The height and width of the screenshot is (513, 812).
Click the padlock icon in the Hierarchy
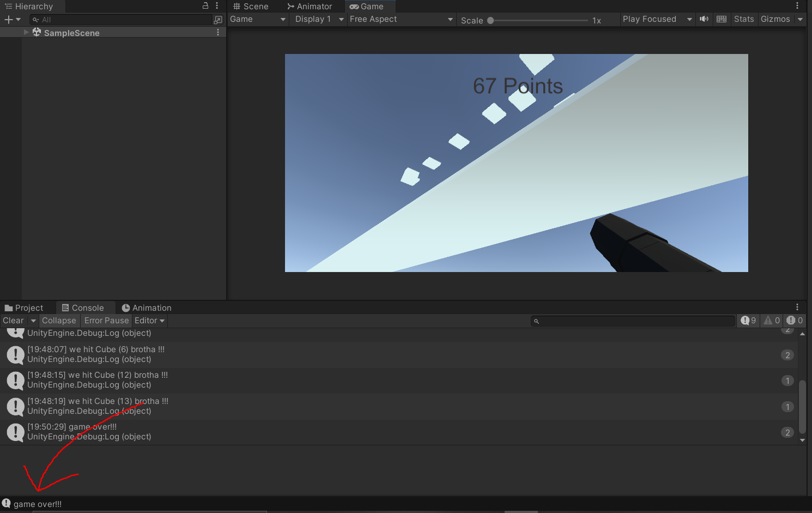pyautogui.click(x=204, y=5)
